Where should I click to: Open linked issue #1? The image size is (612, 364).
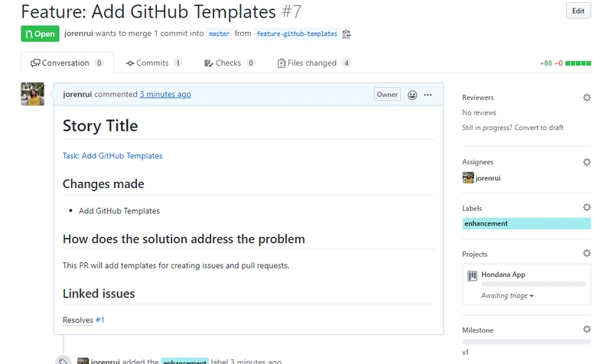tap(99, 320)
